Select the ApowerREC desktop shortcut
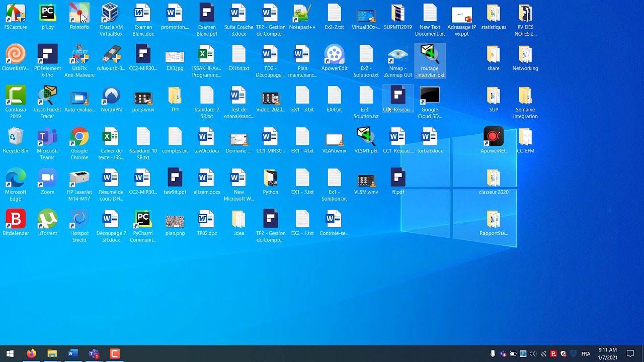 tap(493, 137)
